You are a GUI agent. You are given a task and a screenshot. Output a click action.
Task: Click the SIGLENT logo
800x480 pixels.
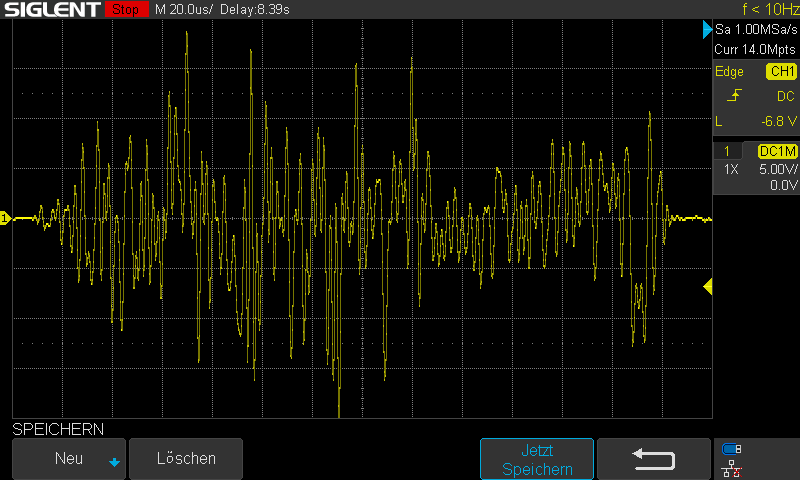coord(52,9)
